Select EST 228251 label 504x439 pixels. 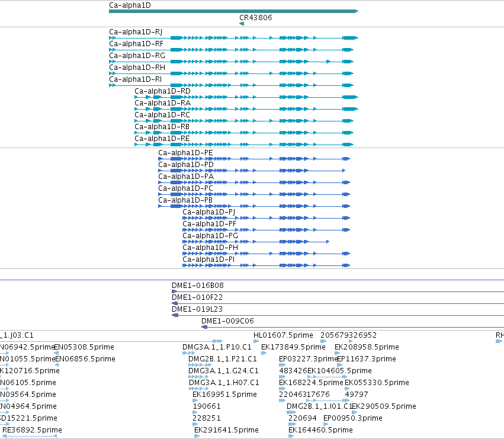pos(207,418)
